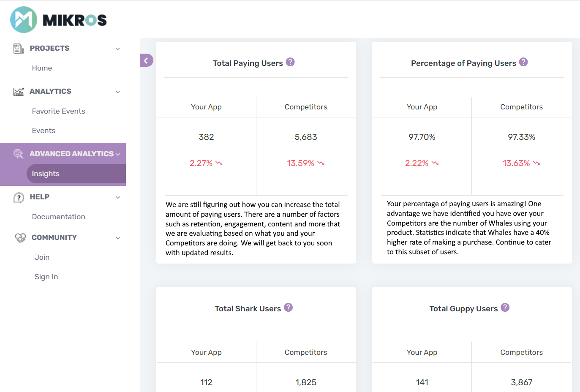Show info icon beside Total Shark Users
The width and height of the screenshot is (580, 392).
coord(288,308)
